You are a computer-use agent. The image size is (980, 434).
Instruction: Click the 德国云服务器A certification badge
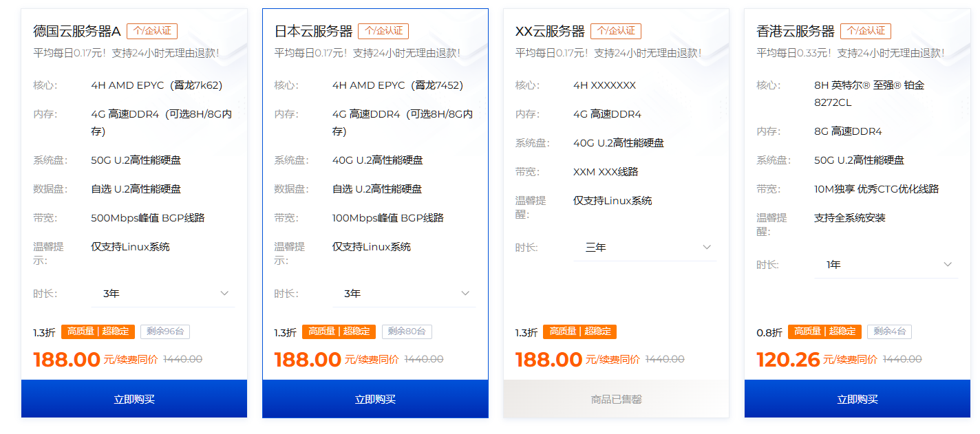152,31
